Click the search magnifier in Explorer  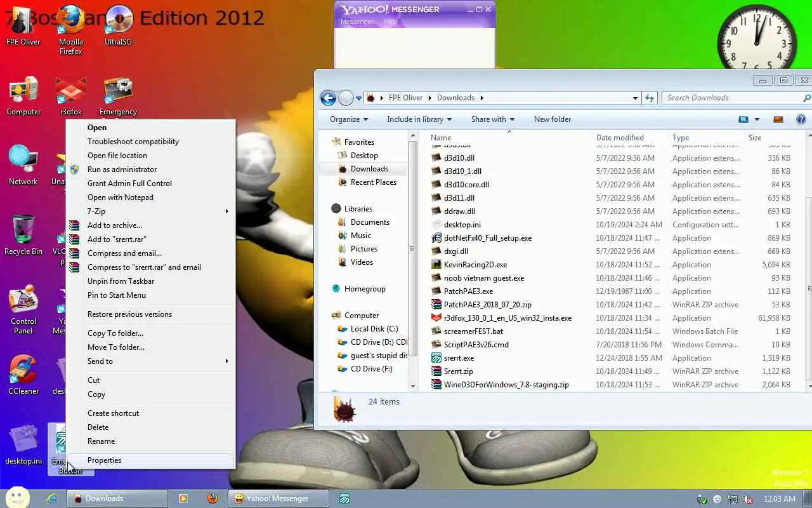(x=806, y=98)
